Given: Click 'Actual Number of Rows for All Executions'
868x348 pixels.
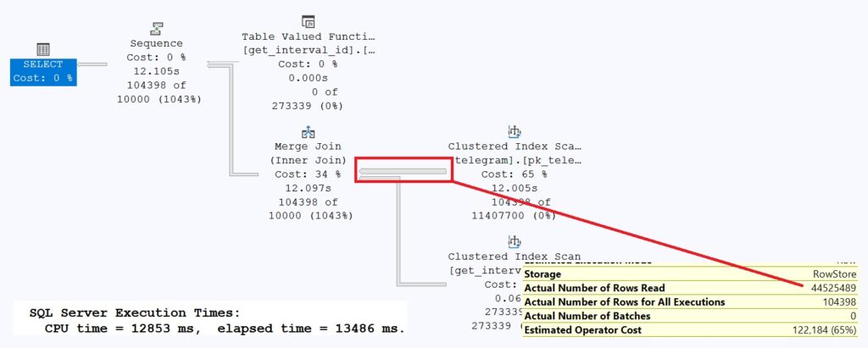Looking at the screenshot, I should pos(625,302).
